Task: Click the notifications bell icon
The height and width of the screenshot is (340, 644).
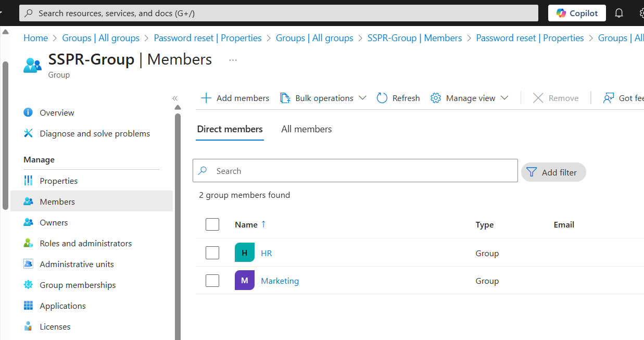Action: tap(619, 13)
